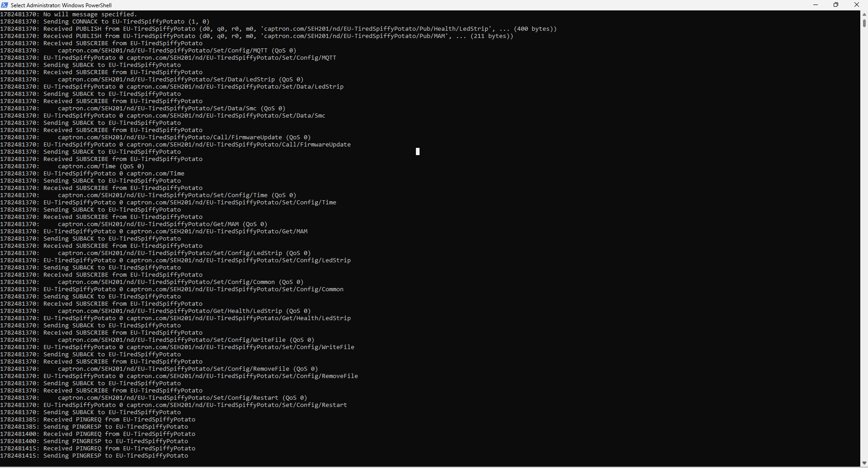Close the Administrator PowerShell window
The height and width of the screenshot is (468, 868).
pyautogui.click(x=857, y=5)
